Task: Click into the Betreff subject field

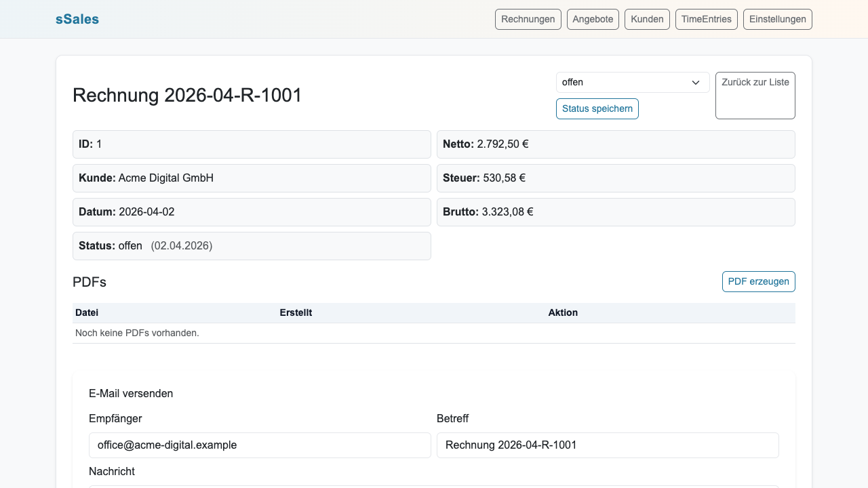Action: pos(607,445)
